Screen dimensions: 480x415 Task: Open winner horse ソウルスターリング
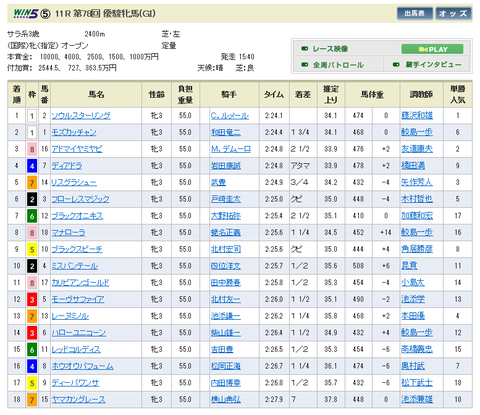tap(81, 116)
